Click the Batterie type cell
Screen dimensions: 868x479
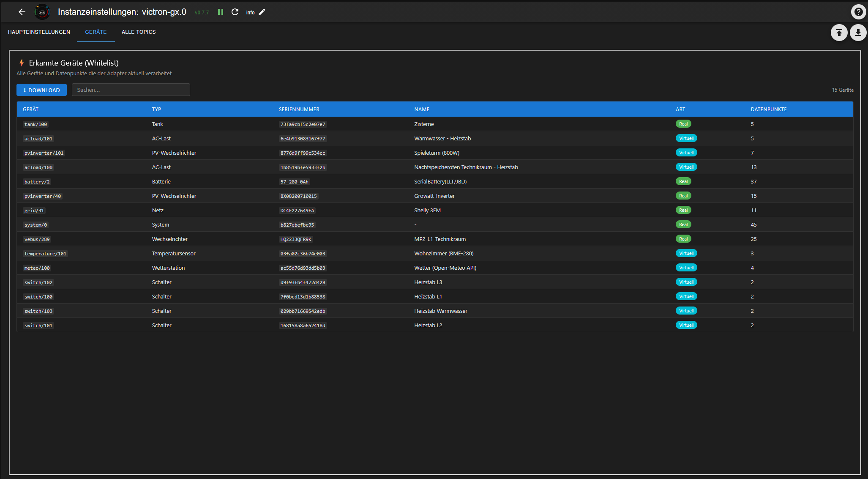tap(161, 181)
